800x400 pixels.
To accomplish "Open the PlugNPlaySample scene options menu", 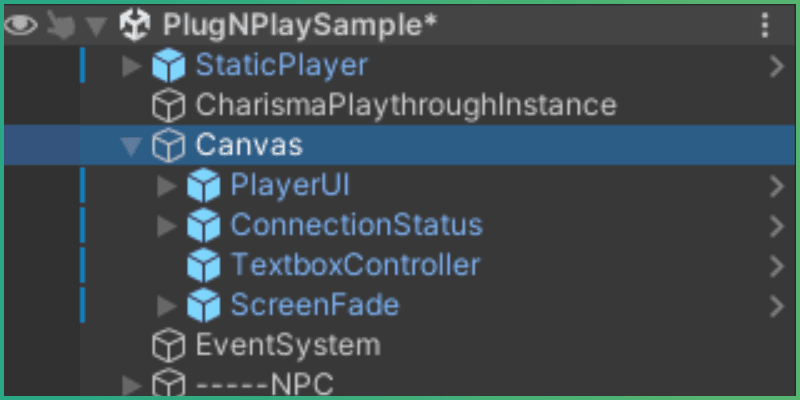I will click(x=765, y=26).
